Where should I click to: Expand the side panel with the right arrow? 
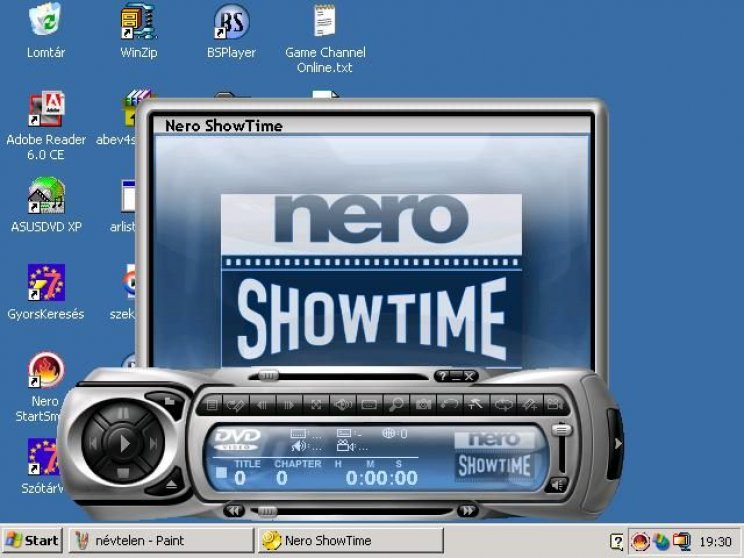[617, 444]
